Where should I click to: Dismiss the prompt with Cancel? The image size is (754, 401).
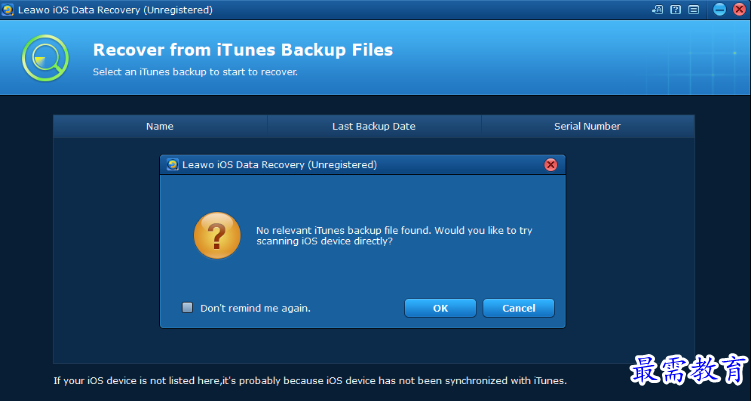pos(518,308)
